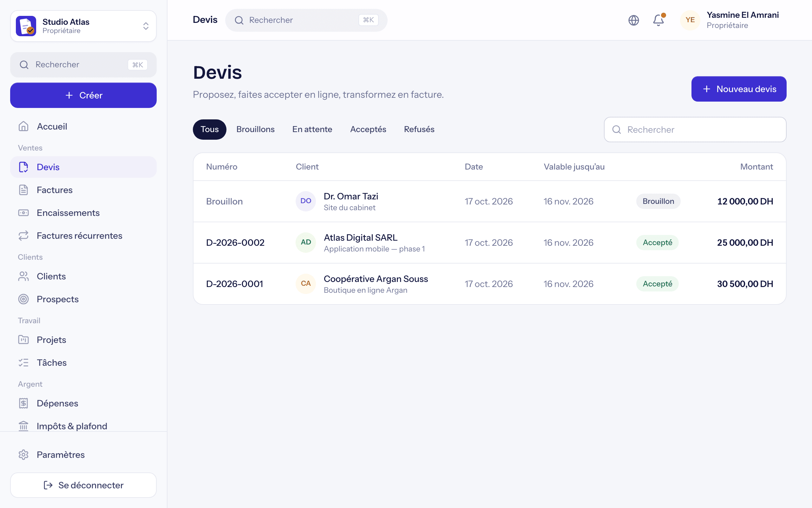Click the DO avatar for Dr. Omar Tazi
The height and width of the screenshot is (508, 812).
(x=306, y=201)
